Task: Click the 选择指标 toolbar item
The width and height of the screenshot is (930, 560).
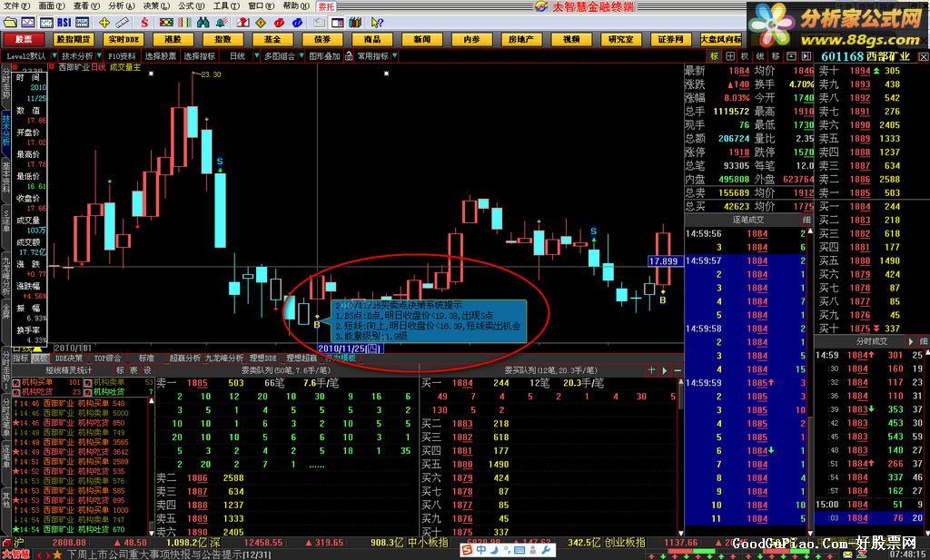Action: tap(199, 56)
